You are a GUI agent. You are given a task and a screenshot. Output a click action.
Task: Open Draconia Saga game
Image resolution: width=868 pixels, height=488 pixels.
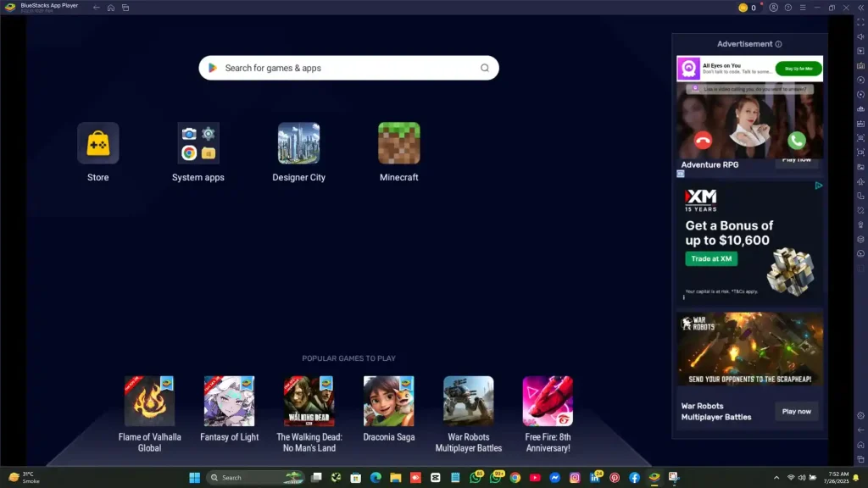click(x=388, y=401)
